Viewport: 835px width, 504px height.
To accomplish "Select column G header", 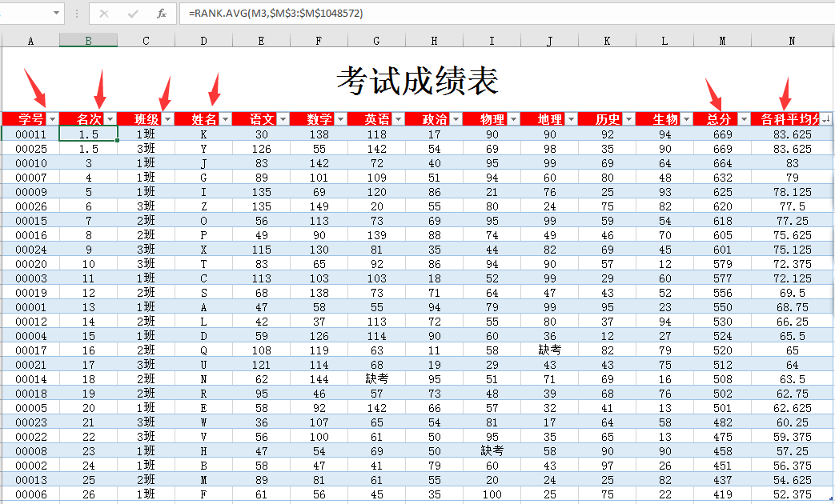I will click(376, 41).
